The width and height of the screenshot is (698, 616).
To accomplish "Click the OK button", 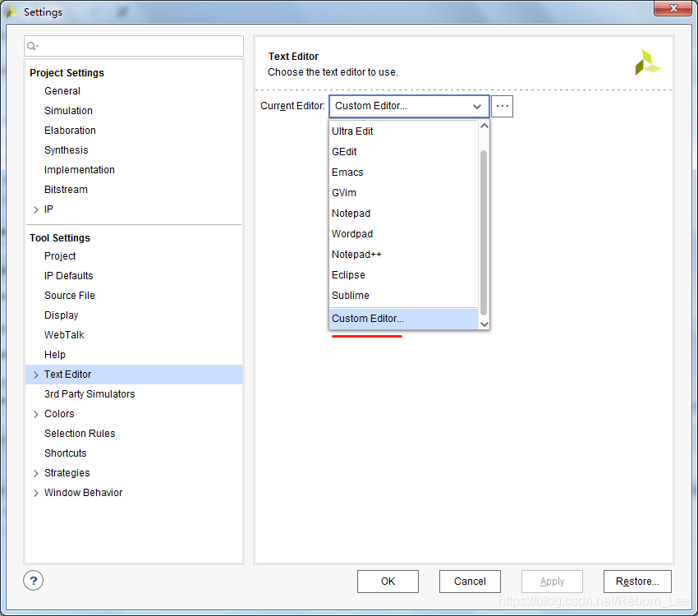I will point(388,582).
